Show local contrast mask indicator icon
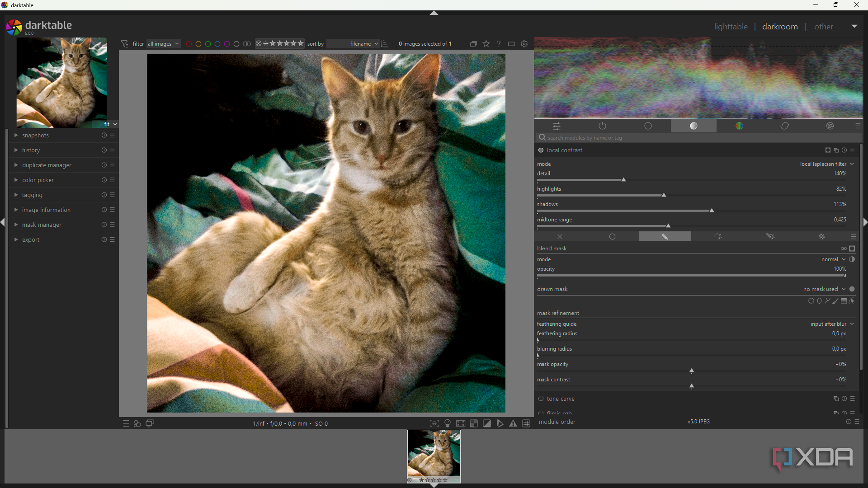The image size is (868, 488). [x=828, y=150]
